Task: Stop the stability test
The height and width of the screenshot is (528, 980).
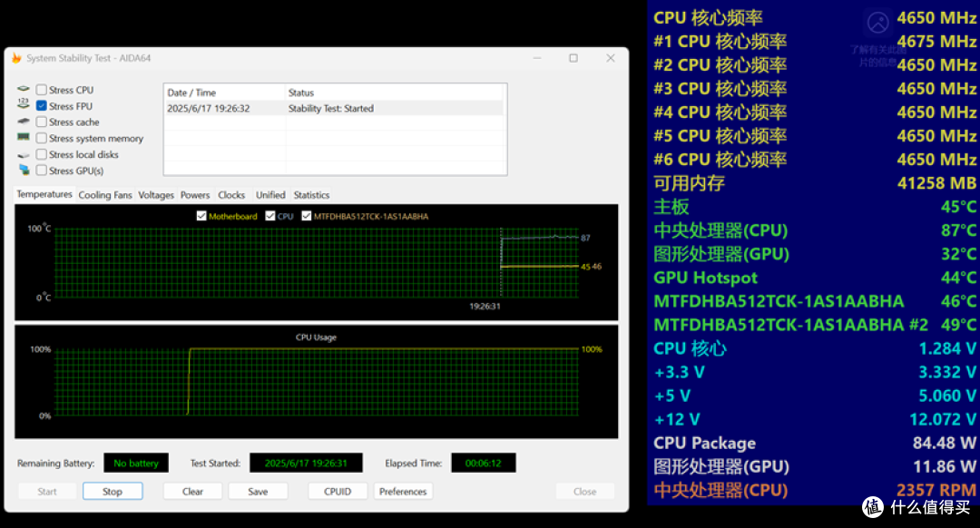Action: pyautogui.click(x=113, y=492)
